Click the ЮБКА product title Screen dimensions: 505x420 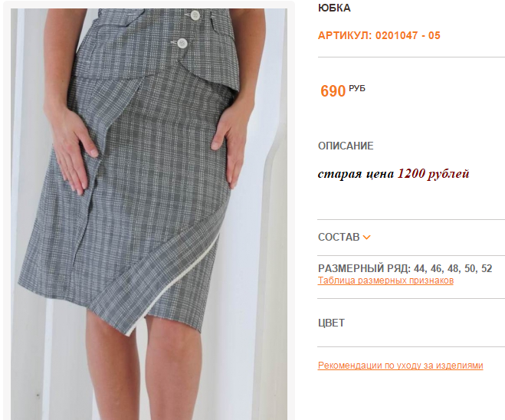334,8
